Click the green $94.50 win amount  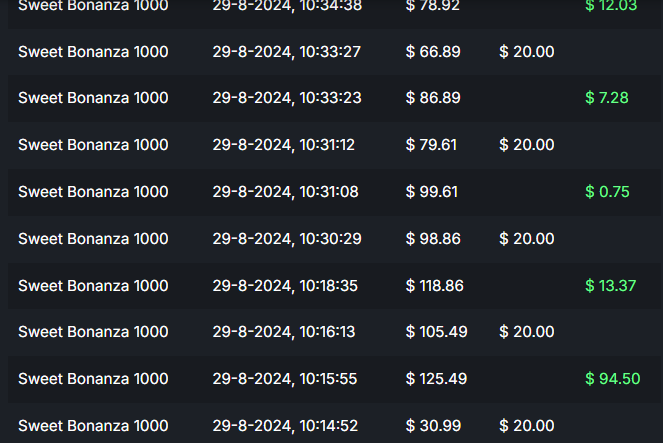(x=612, y=379)
